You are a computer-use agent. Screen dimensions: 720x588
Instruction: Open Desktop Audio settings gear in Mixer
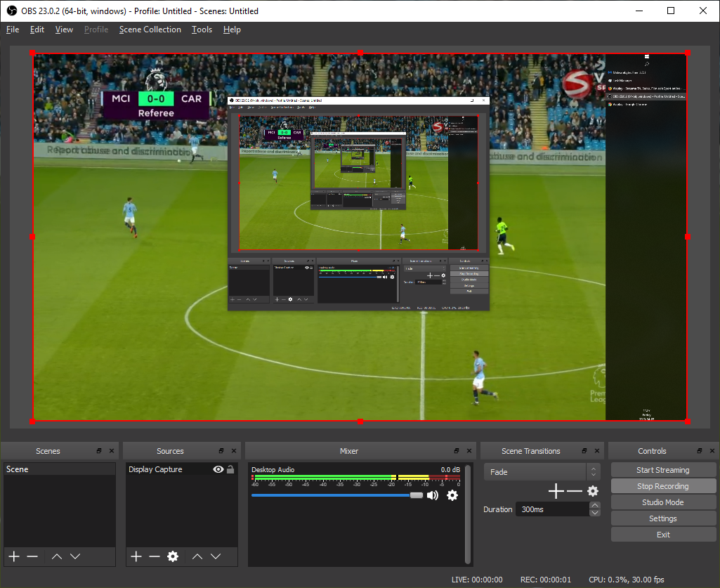[452, 495]
